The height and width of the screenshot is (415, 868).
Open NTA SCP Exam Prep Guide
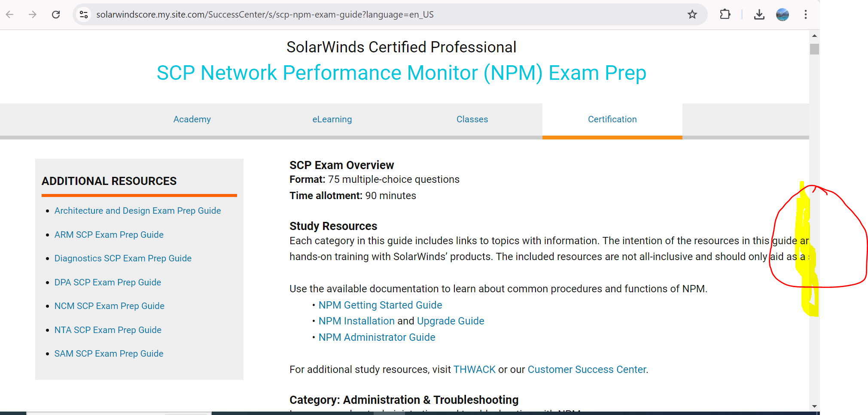[108, 330]
